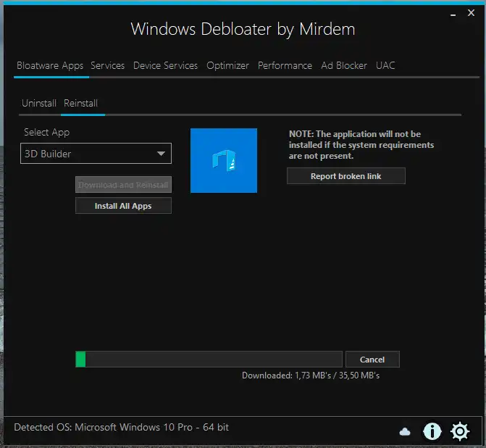
Task: Switch to the Services tab
Action: tap(107, 66)
